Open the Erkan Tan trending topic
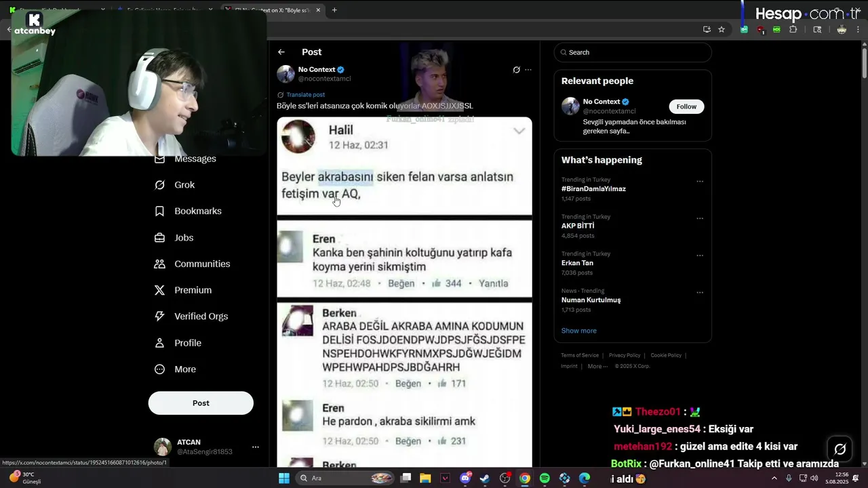 (577, 263)
